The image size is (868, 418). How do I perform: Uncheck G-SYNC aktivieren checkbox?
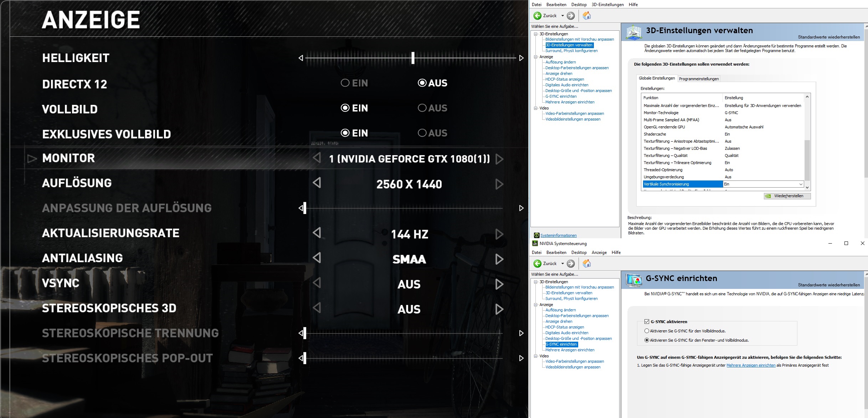(647, 321)
